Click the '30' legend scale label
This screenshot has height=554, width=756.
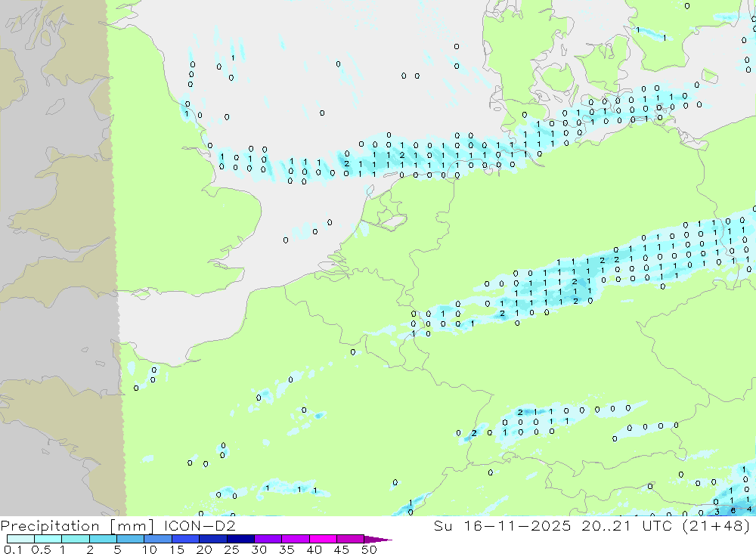click(259, 549)
